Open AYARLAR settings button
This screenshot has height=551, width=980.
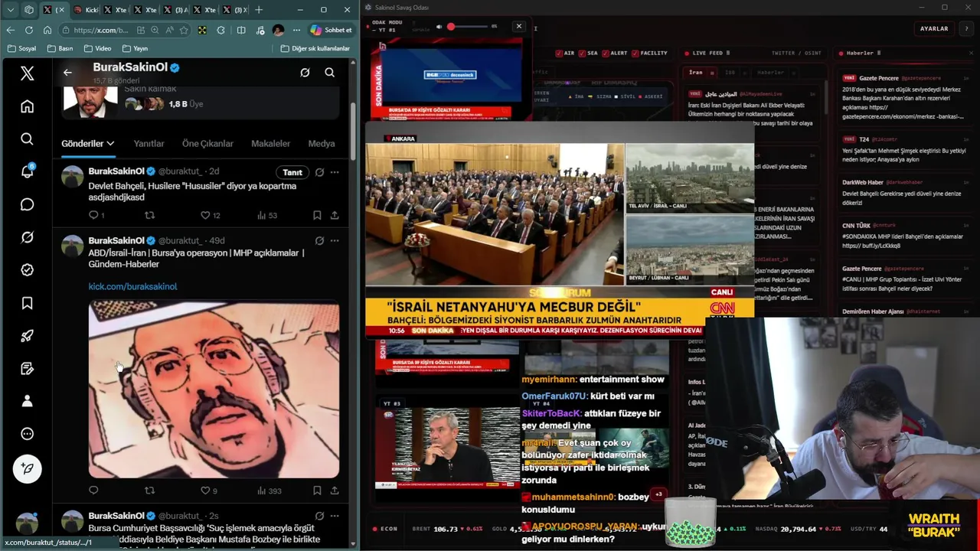point(934,28)
